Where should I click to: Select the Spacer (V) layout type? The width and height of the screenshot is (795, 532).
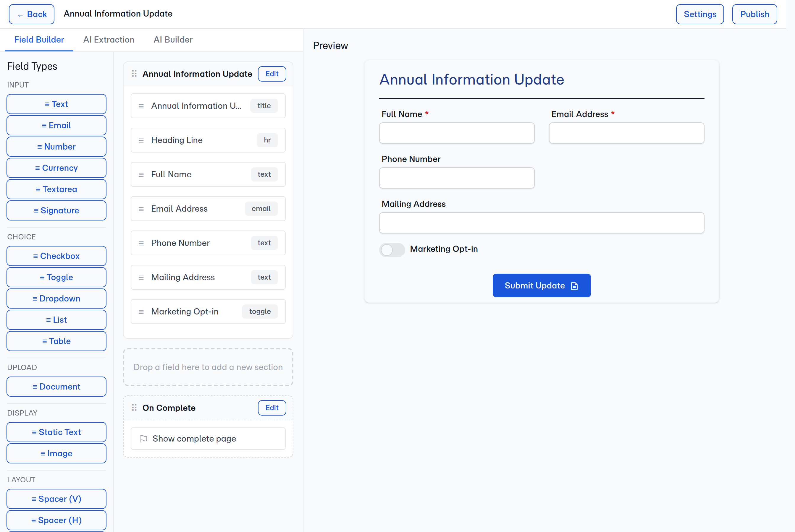(56, 499)
